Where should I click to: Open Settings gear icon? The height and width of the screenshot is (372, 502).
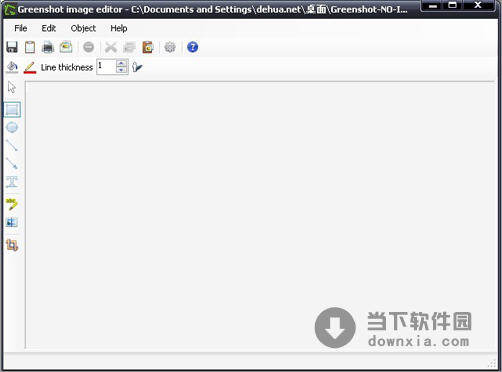(x=170, y=47)
